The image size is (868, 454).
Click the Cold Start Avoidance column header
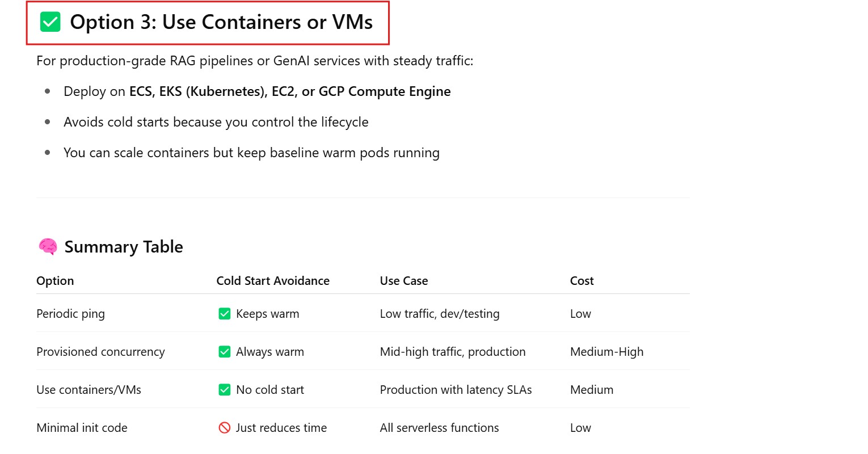pyautogui.click(x=273, y=281)
